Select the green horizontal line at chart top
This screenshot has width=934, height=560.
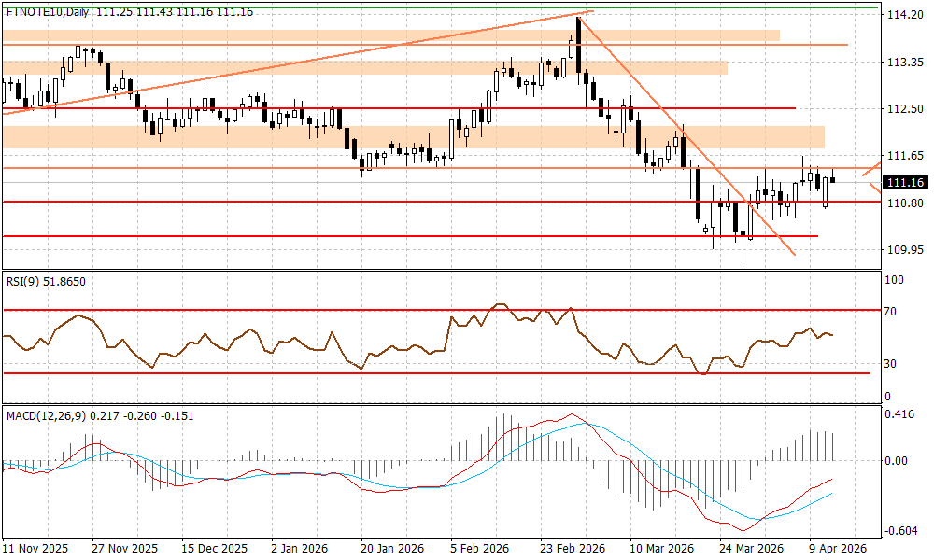pyautogui.click(x=374, y=7)
